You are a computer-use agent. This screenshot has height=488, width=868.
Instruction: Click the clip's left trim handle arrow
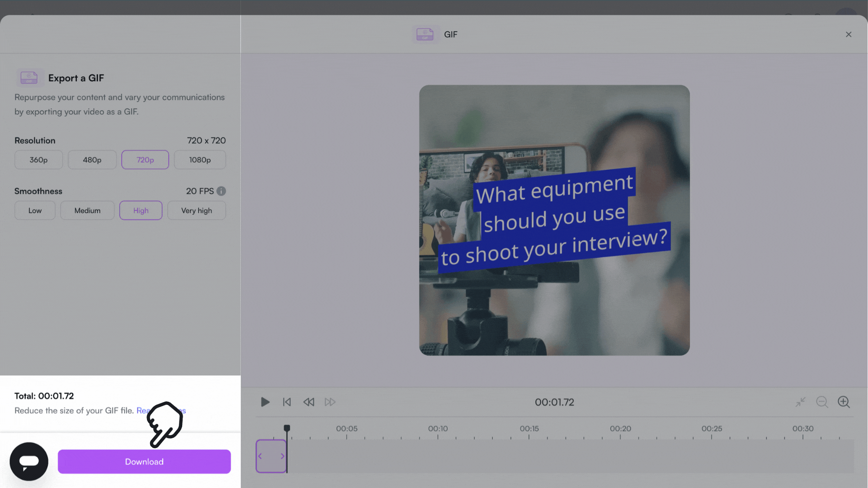pos(260,456)
